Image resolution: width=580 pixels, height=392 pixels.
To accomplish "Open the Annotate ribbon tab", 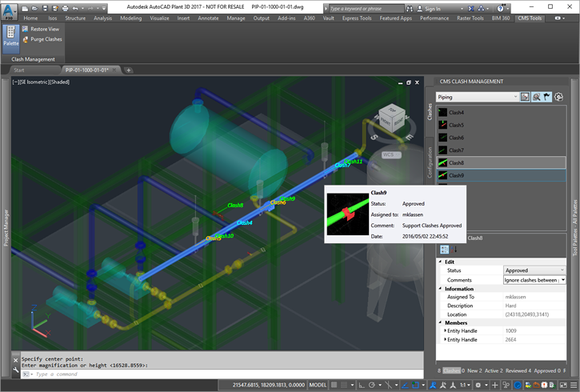I will click(208, 18).
